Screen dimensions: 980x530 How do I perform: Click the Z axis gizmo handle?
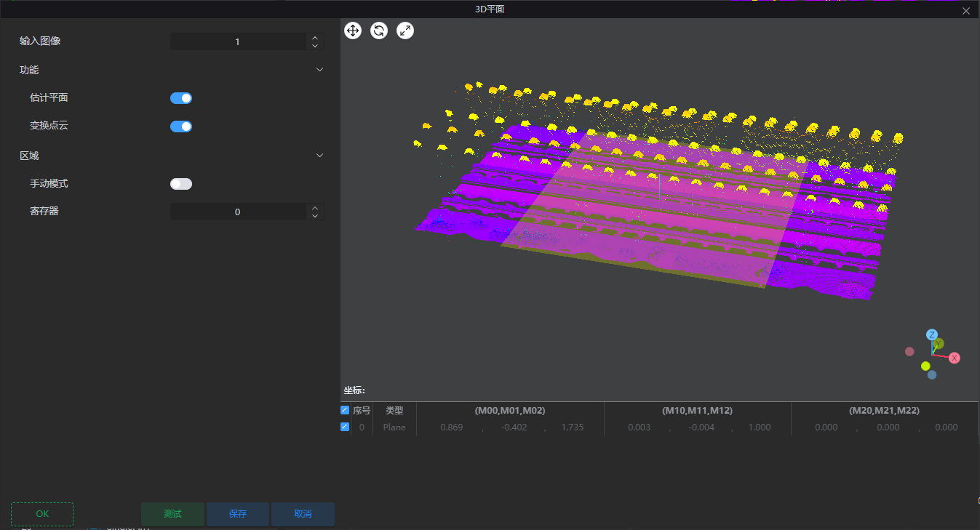pyautogui.click(x=931, y=334)
